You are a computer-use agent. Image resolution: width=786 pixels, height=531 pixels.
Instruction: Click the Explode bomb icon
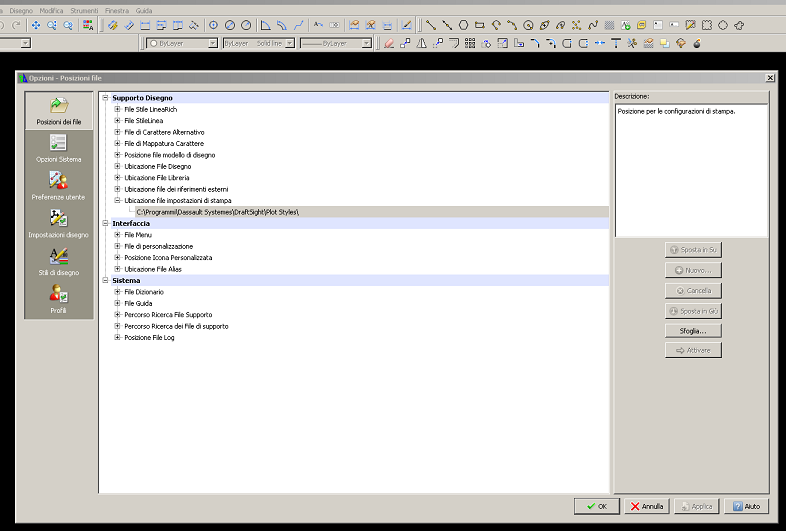[x=697, y=44]
